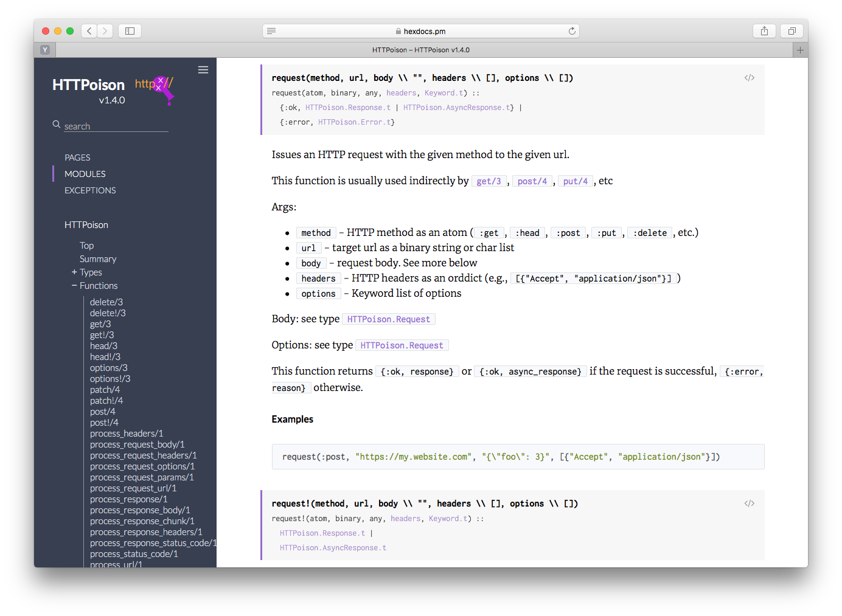Open process_response_body/1 in function list
The image size is (842, 616).
point(140,510)
